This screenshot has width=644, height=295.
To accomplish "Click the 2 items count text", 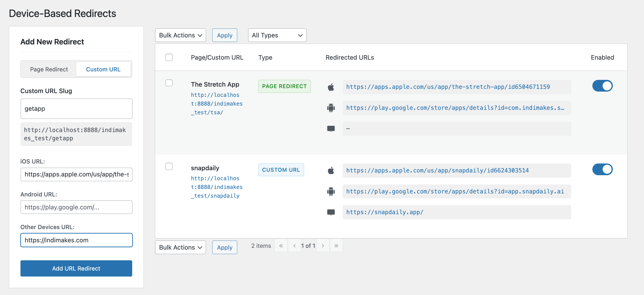I will pyautogui.click(x=261, y=246).
